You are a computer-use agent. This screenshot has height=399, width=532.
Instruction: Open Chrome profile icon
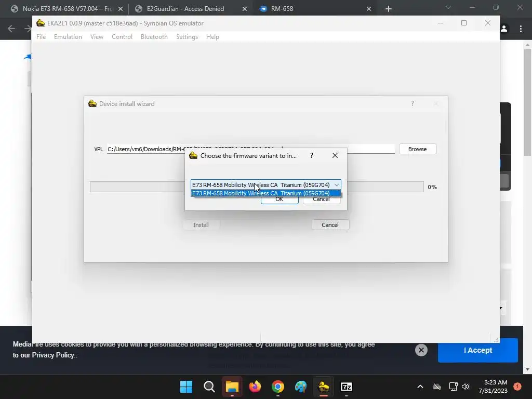[504, 29]
